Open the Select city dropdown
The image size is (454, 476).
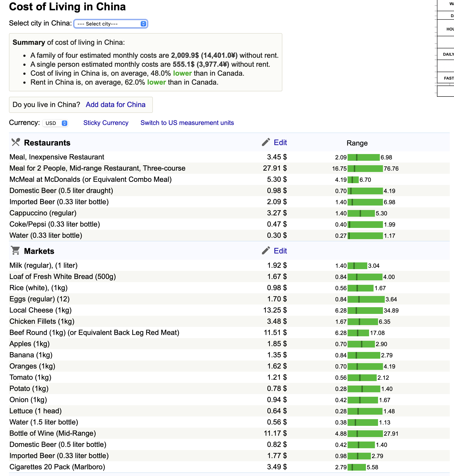tap(111, 24)
